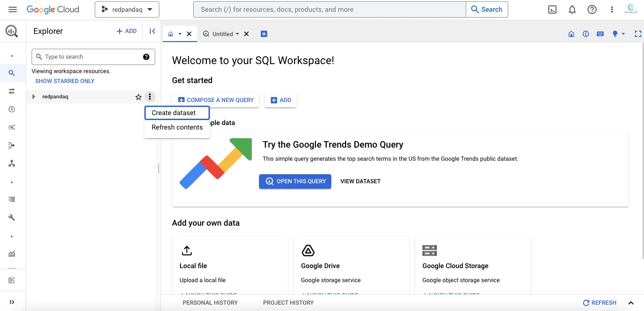
Task: Activate Cloud Shell terminal icon
Action: 552,9
